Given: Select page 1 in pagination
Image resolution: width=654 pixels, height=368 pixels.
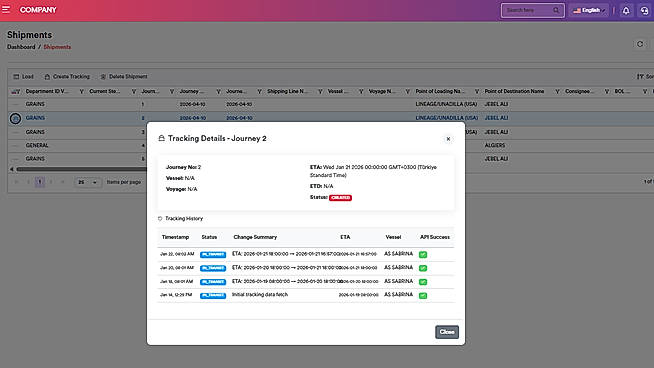Looking at the screenshot, I should point(40,182).
